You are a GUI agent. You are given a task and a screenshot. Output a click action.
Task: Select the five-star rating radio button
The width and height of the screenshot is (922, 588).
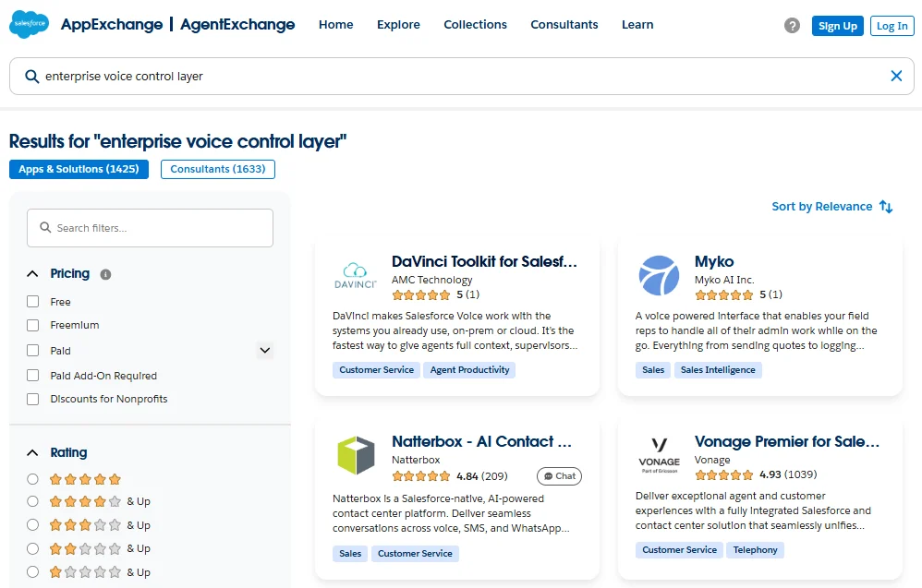point(33,479)
